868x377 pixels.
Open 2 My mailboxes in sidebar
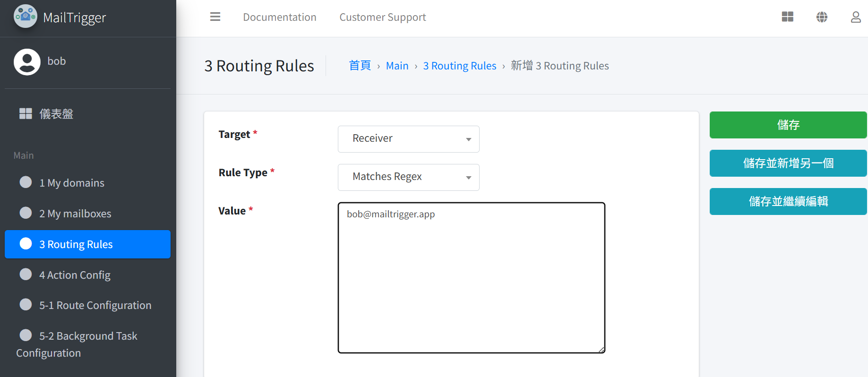click(87, 214)
